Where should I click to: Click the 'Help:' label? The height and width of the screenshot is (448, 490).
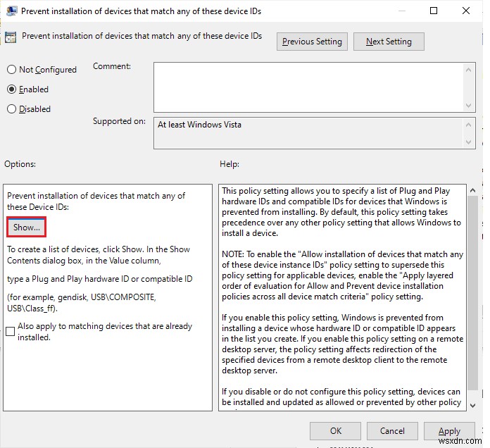230,164
